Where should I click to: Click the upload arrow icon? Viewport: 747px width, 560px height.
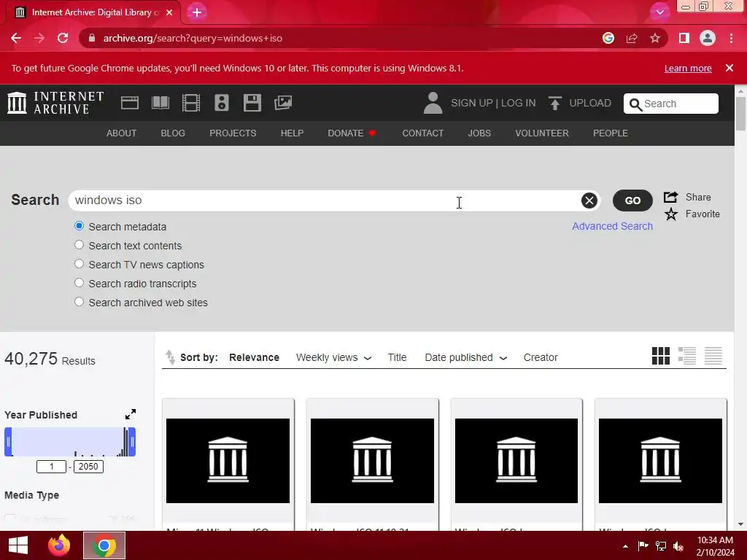click(x=554, y=103)
